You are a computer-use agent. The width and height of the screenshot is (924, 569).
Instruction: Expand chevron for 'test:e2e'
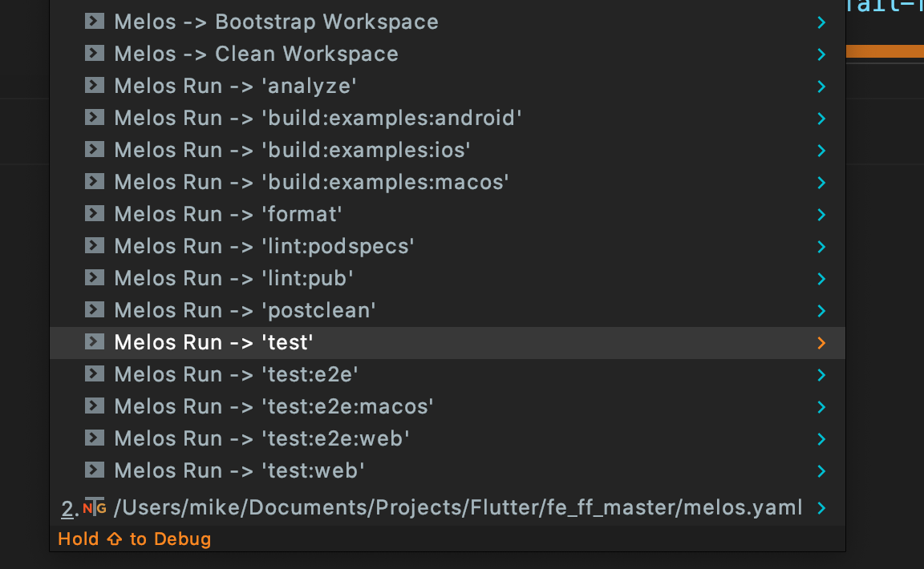tap(821, 375)
